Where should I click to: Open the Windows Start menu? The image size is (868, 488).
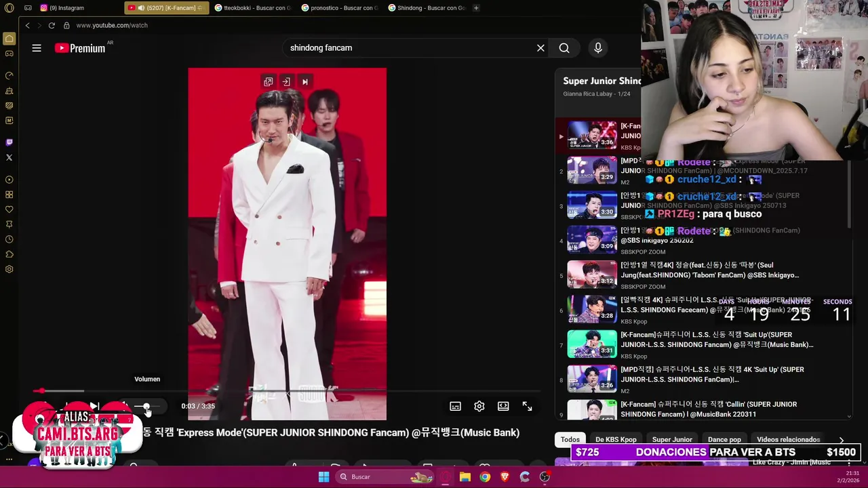323,476
